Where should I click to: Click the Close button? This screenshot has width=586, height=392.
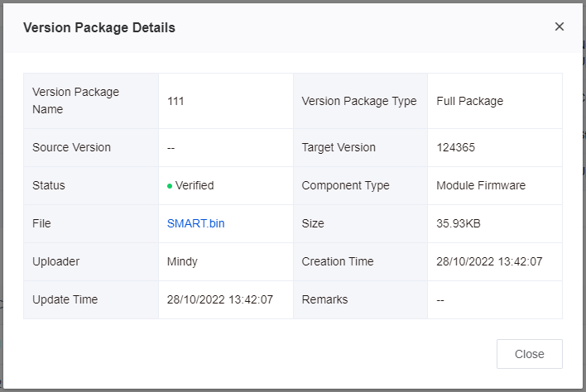click(529, 354)
